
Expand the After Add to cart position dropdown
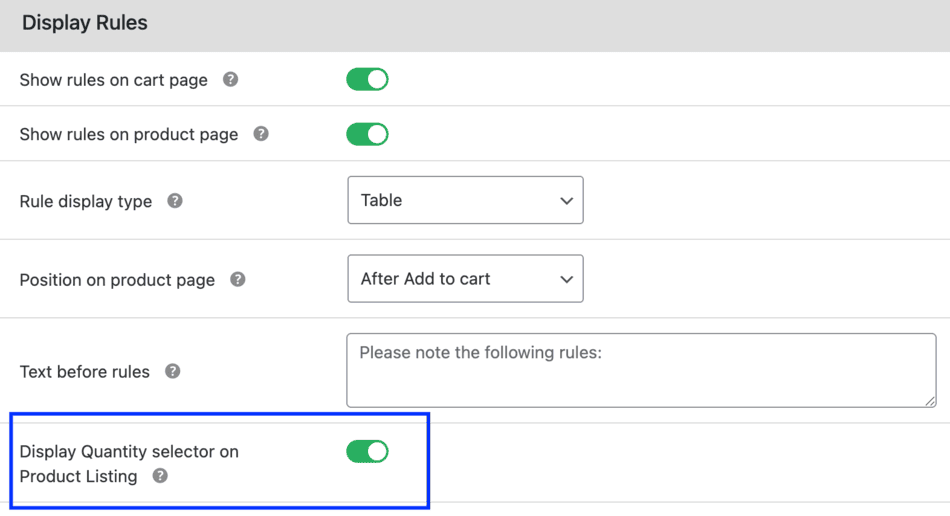tap(465, 279)
